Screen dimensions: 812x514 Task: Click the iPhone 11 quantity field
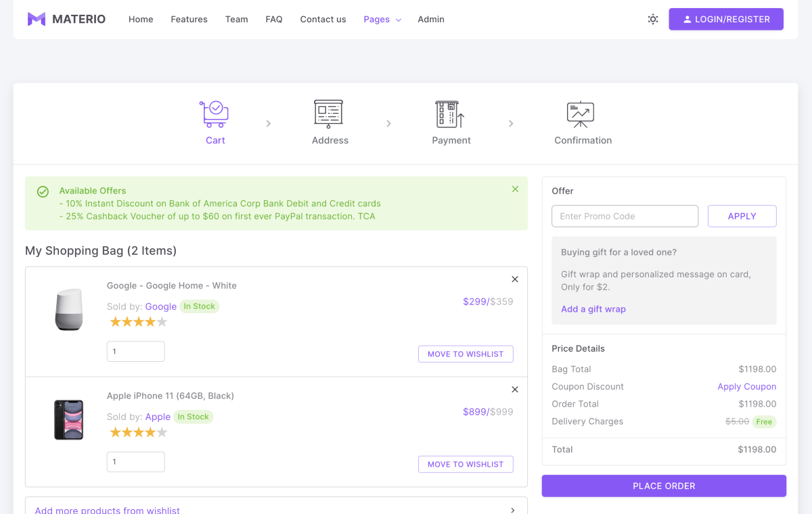136,462
